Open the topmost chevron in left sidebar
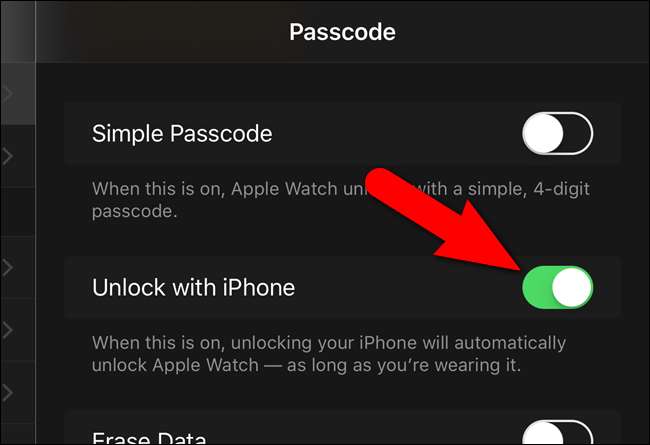The width and height of the screenshot is (650, 445). (x=7, y=94)
